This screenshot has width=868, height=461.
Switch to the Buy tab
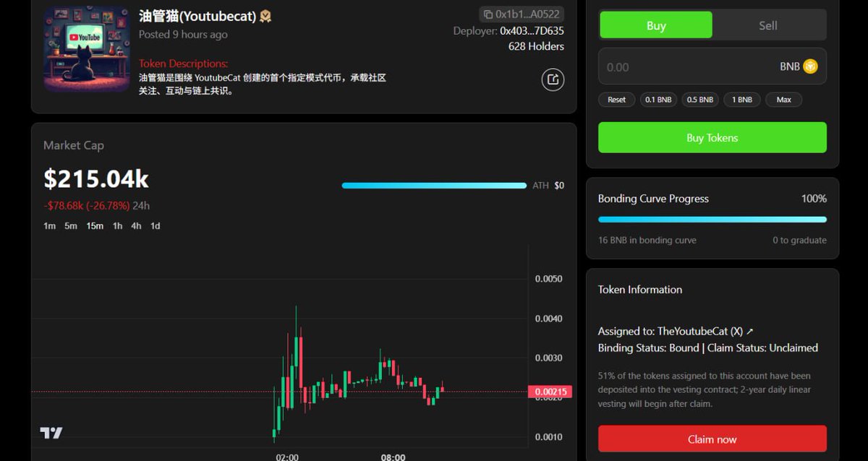tap(655, 25)
